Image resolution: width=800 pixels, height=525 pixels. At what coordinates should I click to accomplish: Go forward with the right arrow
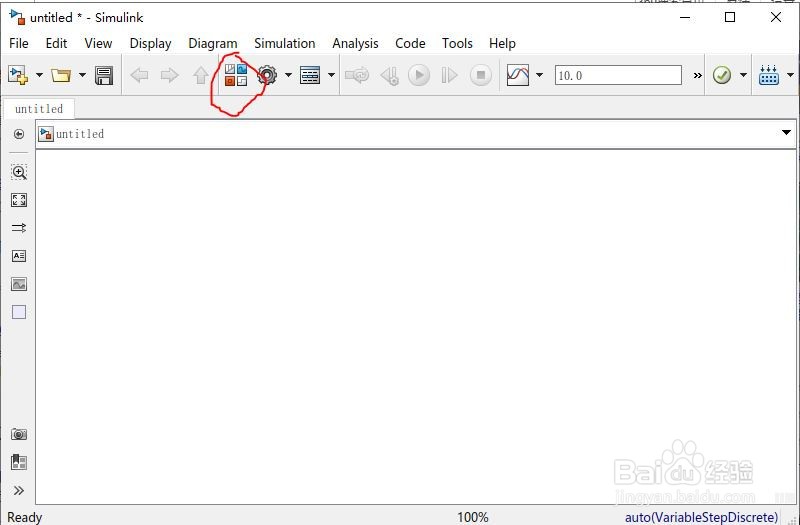tap(169, 76)
